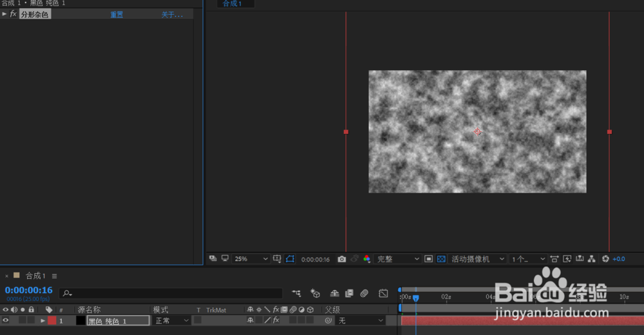The height and width of the screenshot is (335, 644).
Task: Click the label tag column header icon
Action: pos(49,309)
